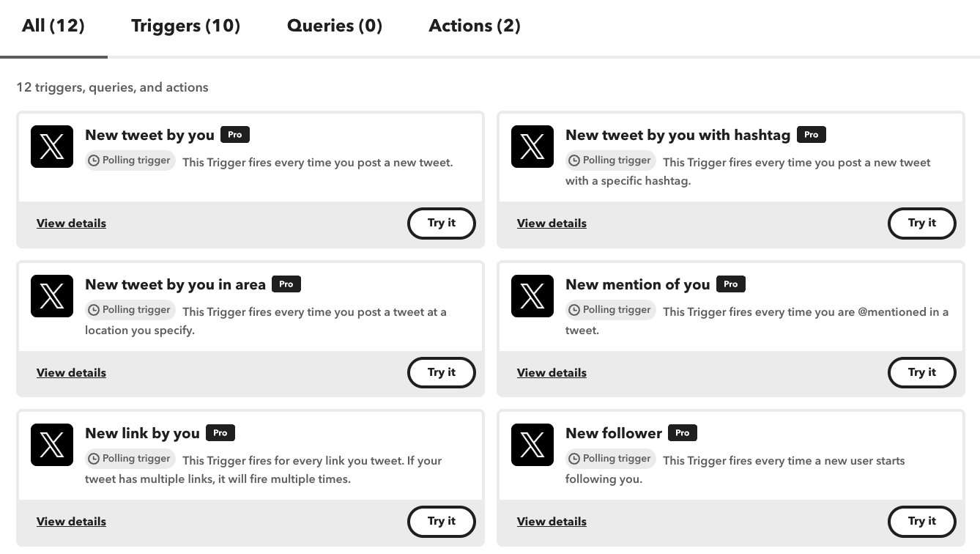Click Pro badge on New tweet by you
The image size is (980, 554).
coord(235,135)
